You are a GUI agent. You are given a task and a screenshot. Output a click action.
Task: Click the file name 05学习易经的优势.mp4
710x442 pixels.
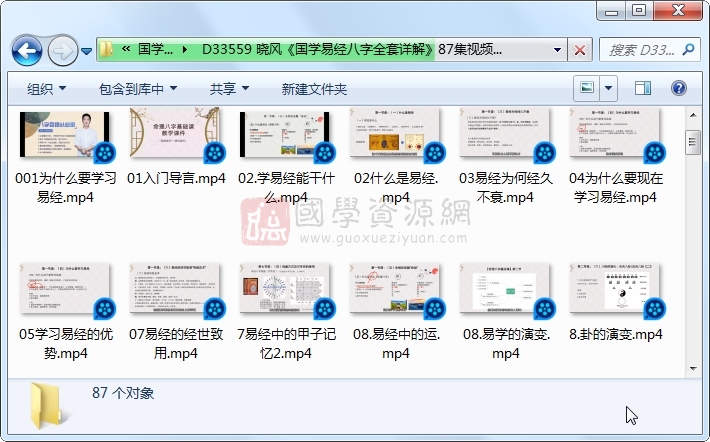pyautogui.click(x=66, y=344)
